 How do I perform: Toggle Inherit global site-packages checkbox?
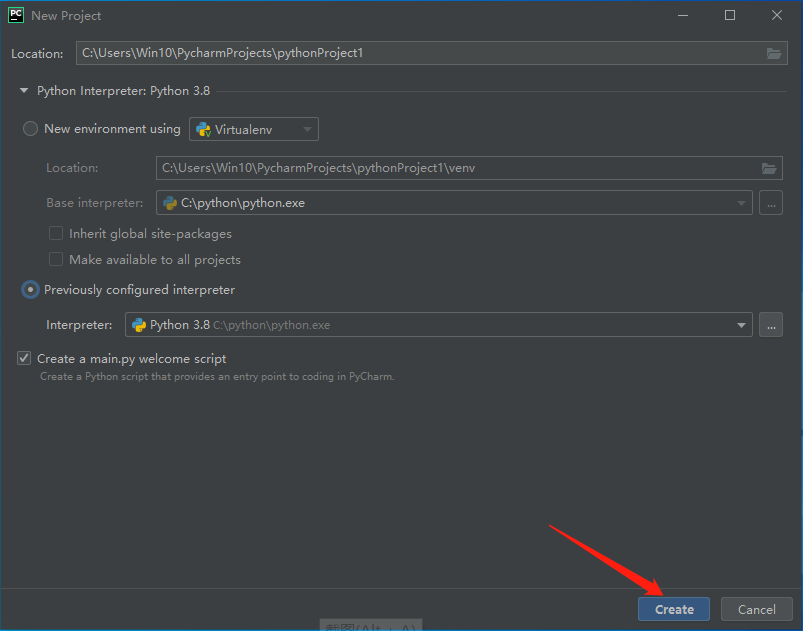point(56,234)
